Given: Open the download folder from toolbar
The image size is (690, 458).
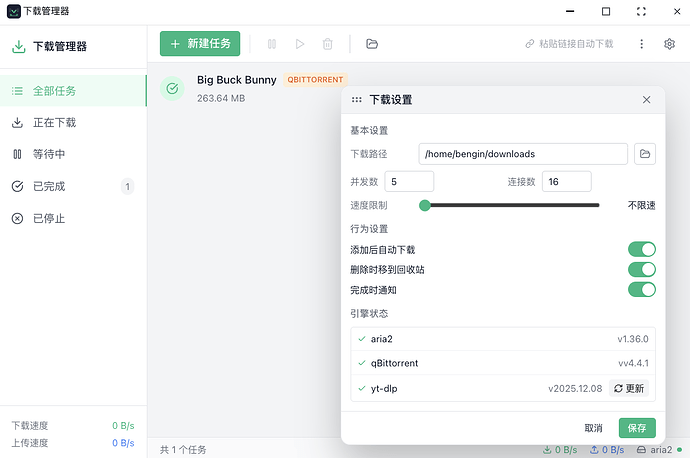Looking at the screenshot, I should click(x=372, y=44).
